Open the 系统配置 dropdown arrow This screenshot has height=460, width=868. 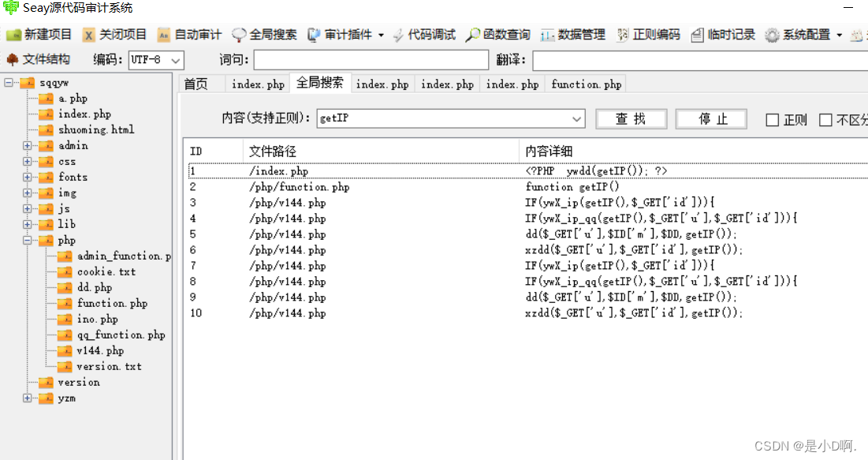pyautogui.click(x=839, y=36)
